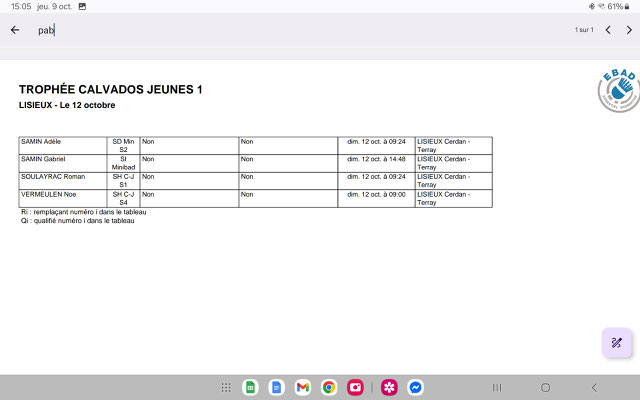Open Google Docs from the taskbar

(x=276, y=387)
